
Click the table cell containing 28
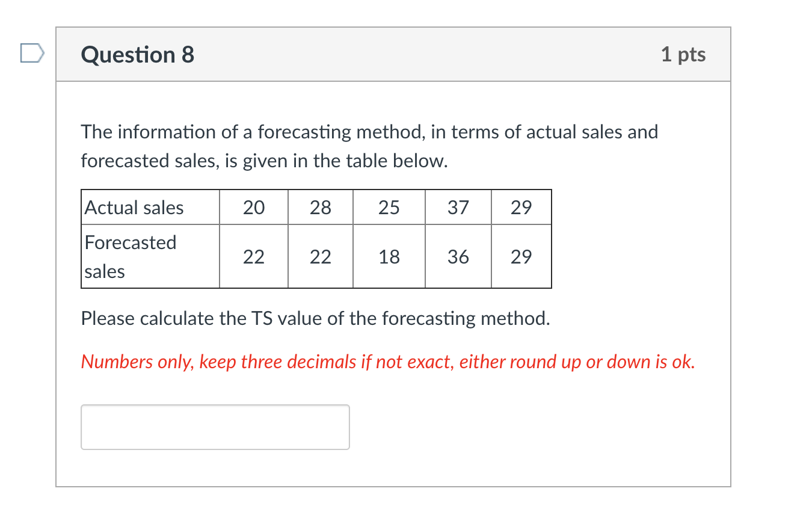(x=321, y=207)
